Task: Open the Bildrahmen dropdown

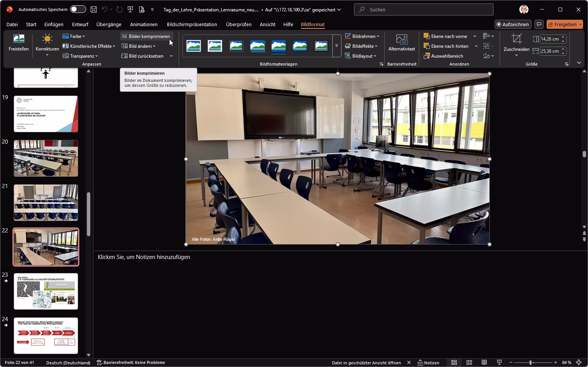Action: 362,36
